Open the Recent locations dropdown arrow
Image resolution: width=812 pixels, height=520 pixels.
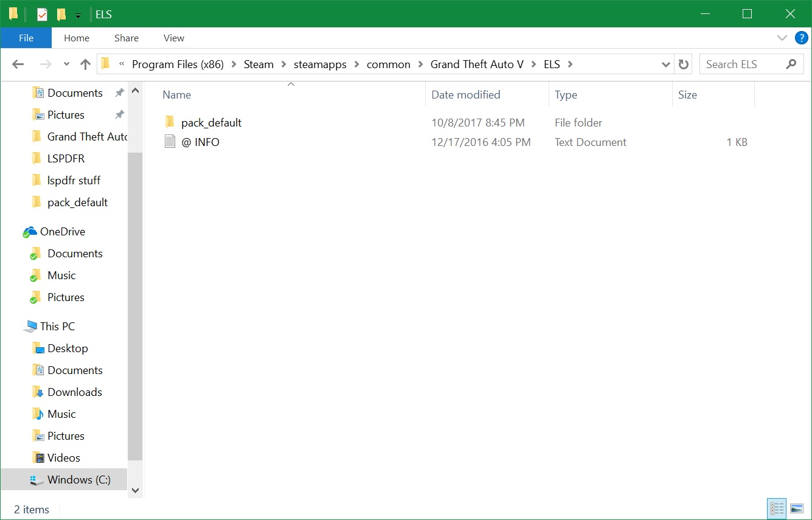click(66, 64)
